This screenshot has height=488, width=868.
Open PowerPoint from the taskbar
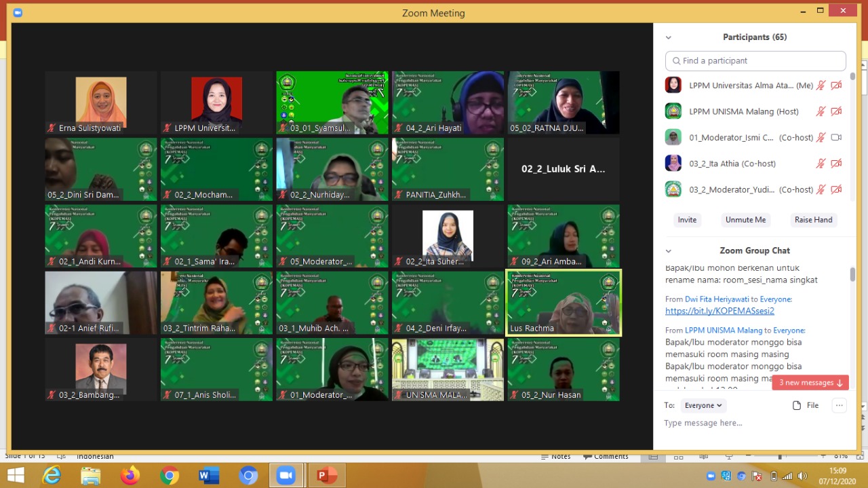pyautogui.click(x=327, y=476)
